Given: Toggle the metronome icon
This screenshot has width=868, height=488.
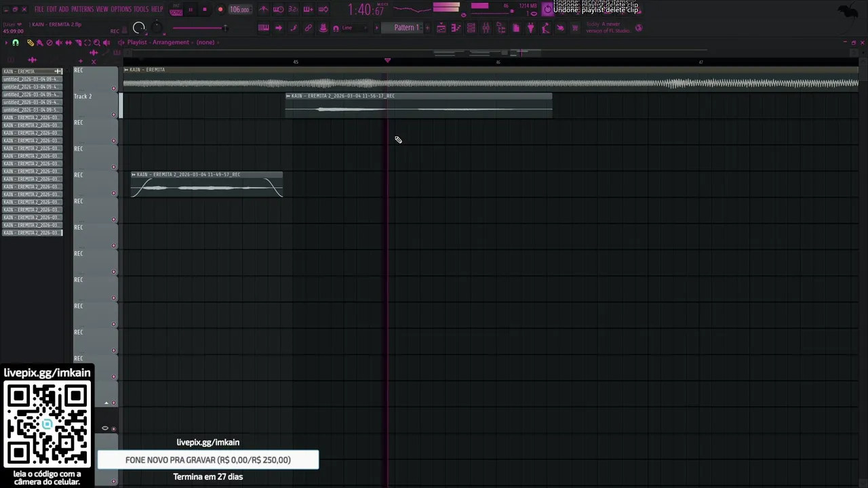Looking at the screenshot, I should [x=264, y=9].
